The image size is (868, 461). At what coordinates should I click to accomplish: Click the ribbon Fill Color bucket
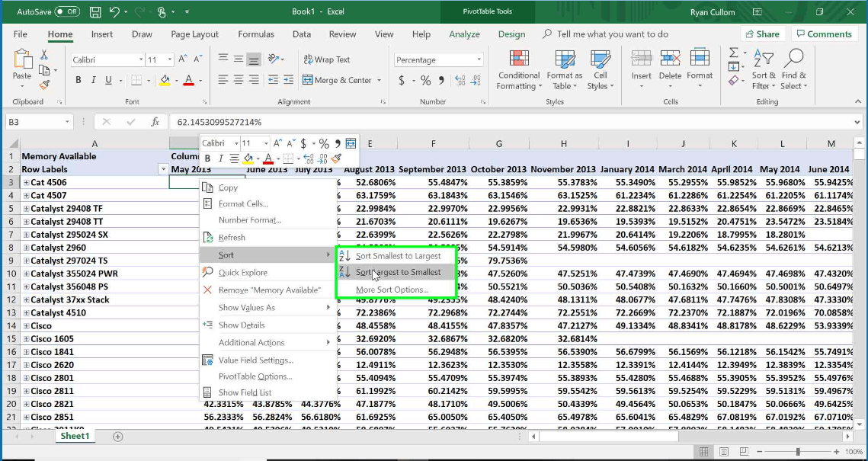165,80
